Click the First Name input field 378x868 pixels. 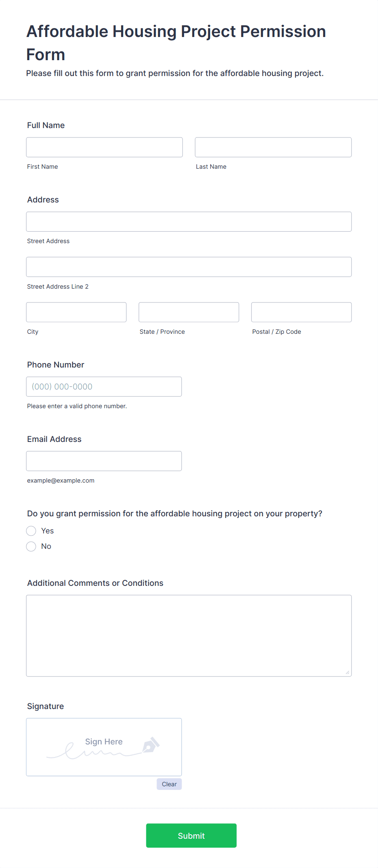coord(104,147)
